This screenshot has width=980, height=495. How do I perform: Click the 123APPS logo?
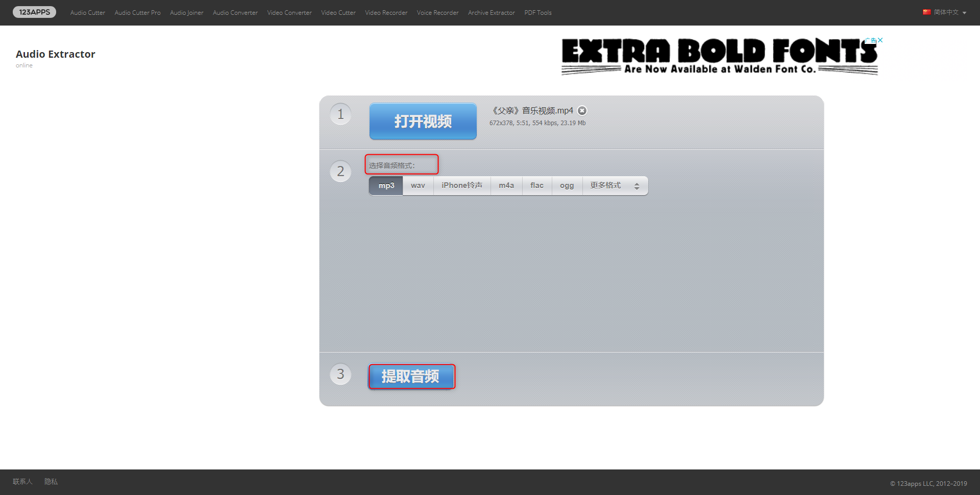tap(34, 12)
